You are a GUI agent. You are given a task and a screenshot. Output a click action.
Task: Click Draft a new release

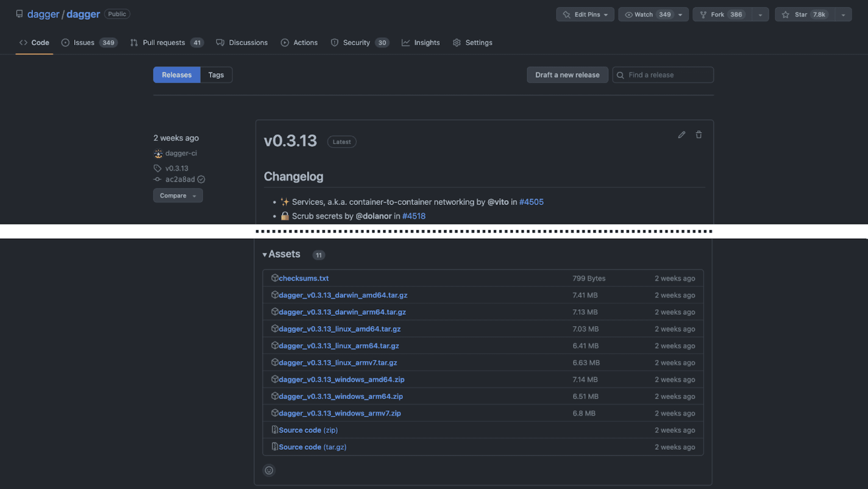point(567,75)
